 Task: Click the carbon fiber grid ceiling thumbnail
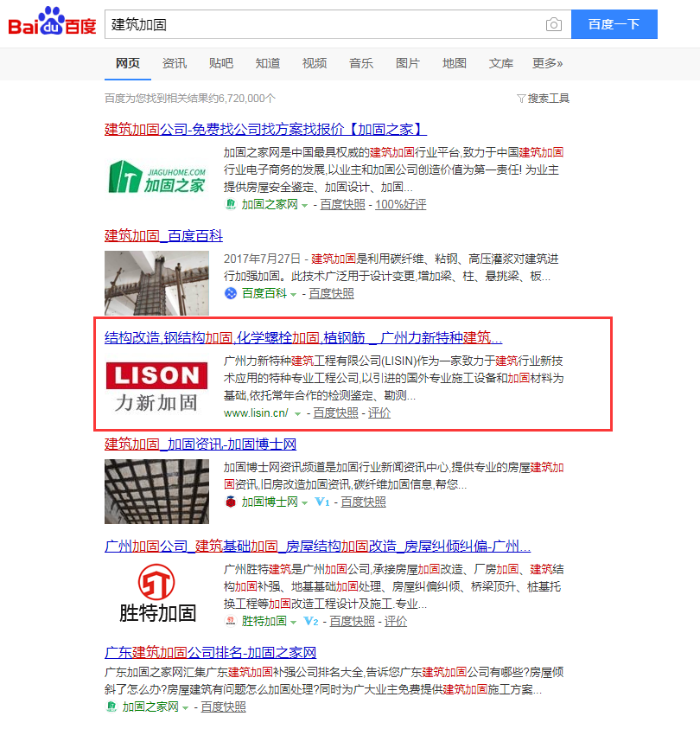click(157, 491)
